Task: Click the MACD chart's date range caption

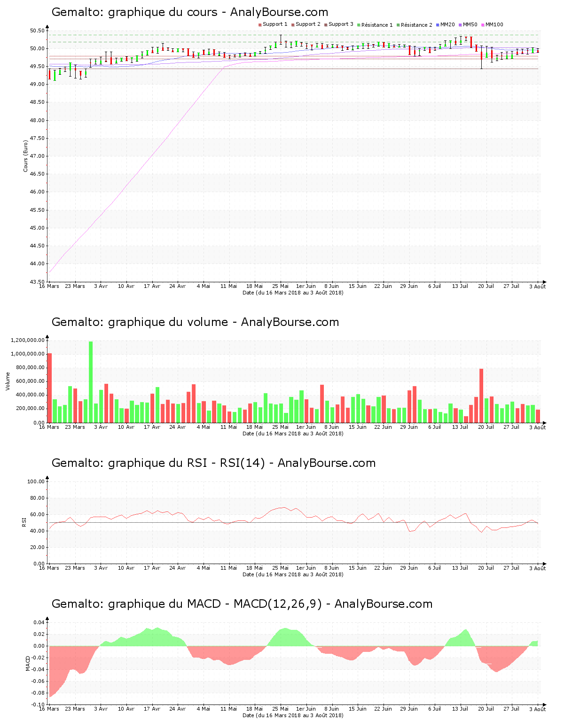Action: [x=293, y=715]
